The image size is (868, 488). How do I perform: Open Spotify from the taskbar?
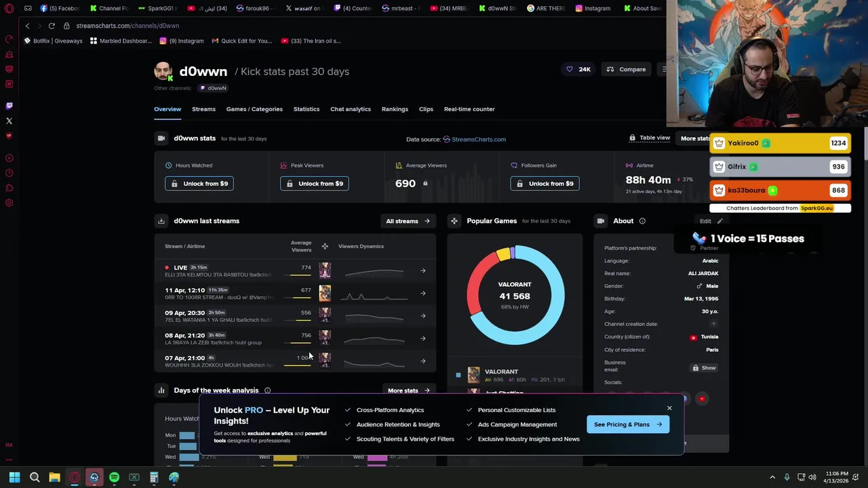coord(114,477)
